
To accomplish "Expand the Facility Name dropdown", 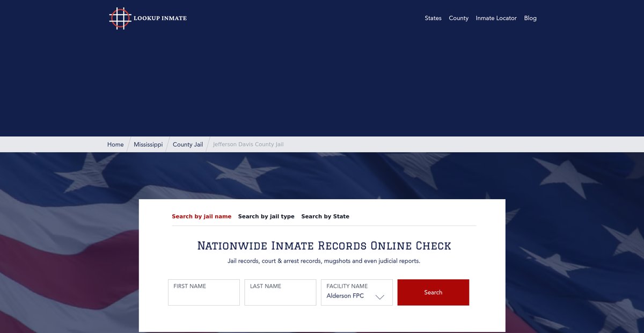I will [357, 292].
